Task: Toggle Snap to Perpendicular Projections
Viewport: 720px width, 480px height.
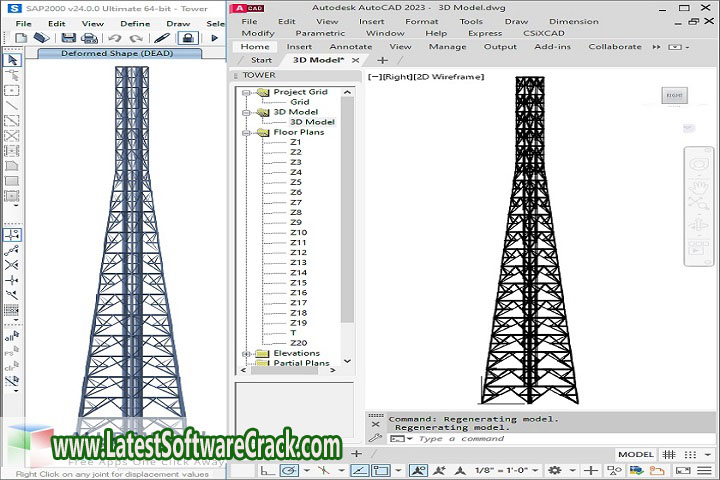Action: coord(12,280)
